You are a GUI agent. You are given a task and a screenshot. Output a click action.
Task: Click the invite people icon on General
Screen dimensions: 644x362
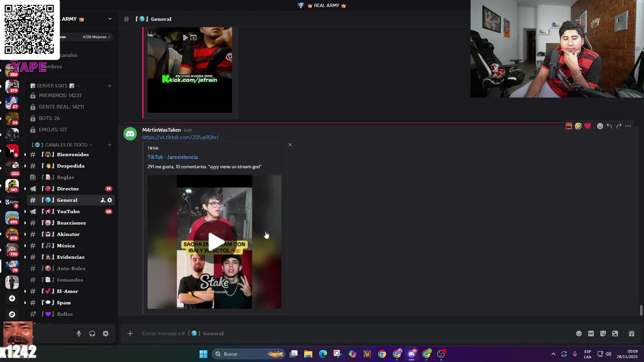point(103,200)
